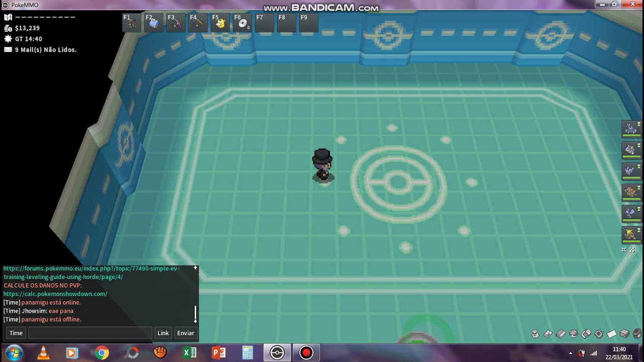Focus the chat message input field

click(x=90, y=333)
